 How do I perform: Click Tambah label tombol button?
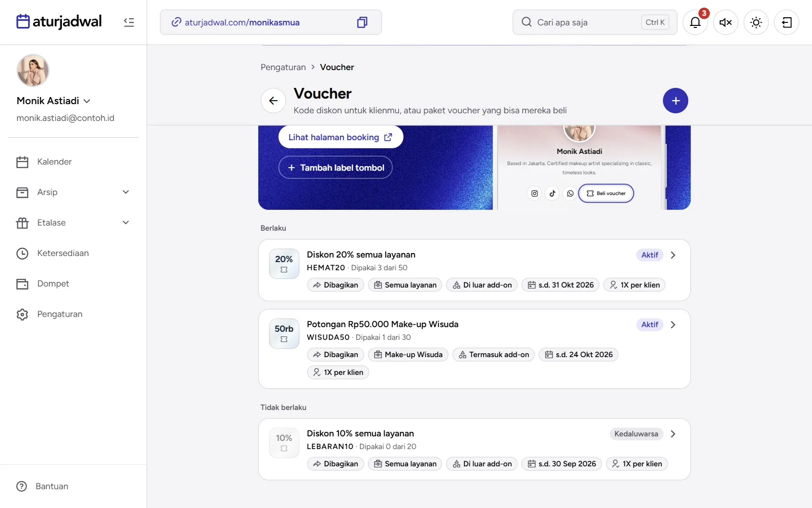click(335, 168)
